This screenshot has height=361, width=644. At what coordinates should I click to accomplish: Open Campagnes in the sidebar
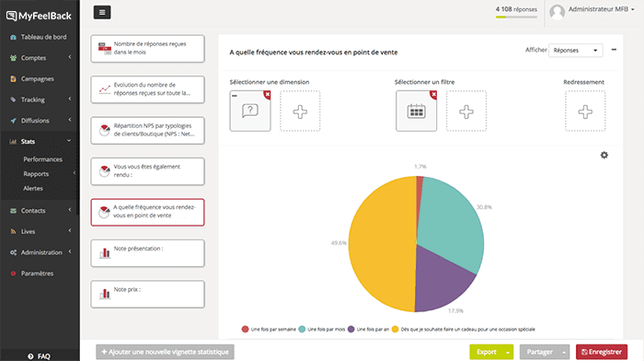(x=38, y=78)
